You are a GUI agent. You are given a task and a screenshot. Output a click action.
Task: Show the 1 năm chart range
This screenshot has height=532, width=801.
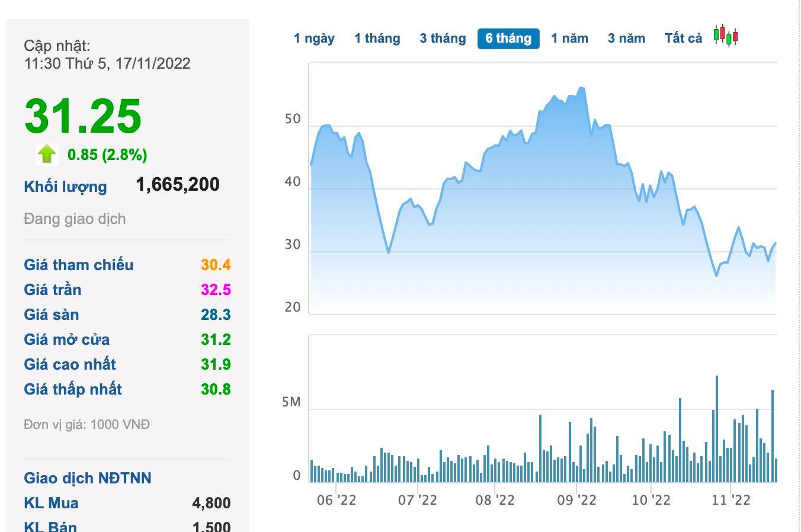click(569, 39)
